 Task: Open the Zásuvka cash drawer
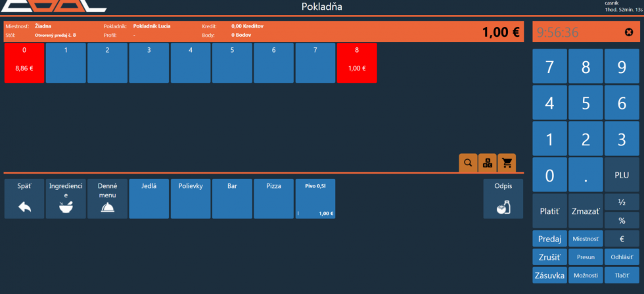[x=549, y=275]
